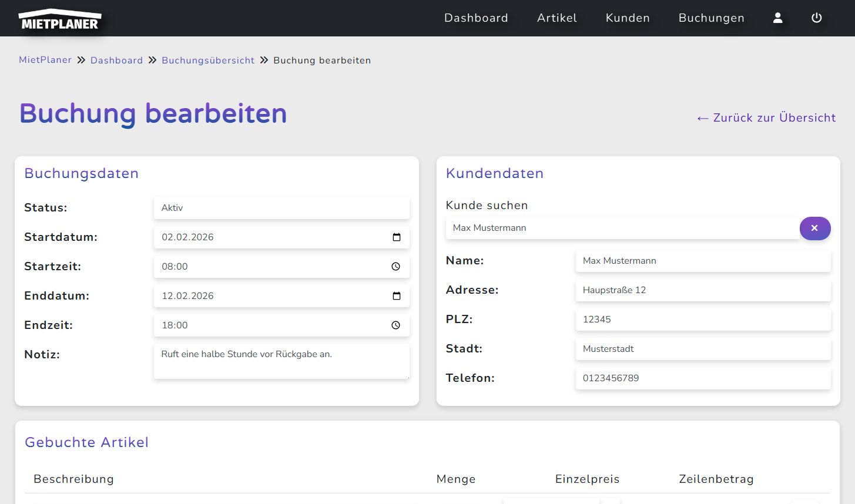Open the user account icon
This screenshot has height=504, width=855.
(777, 18)
